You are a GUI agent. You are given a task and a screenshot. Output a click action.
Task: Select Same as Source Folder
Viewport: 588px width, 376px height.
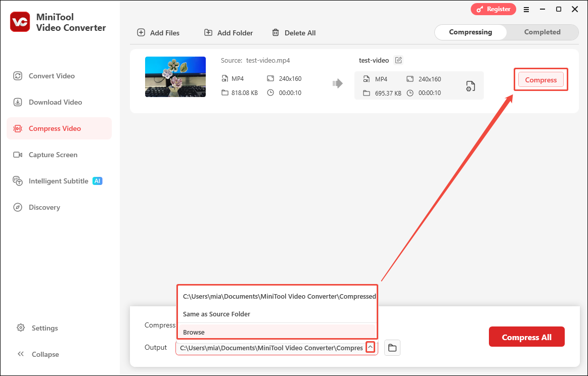point(216,314)
